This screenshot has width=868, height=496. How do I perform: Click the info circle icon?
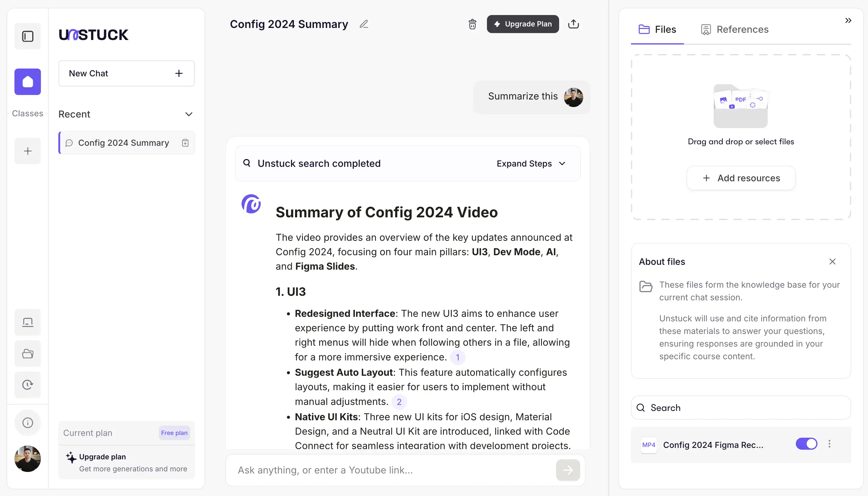(28, 423)
